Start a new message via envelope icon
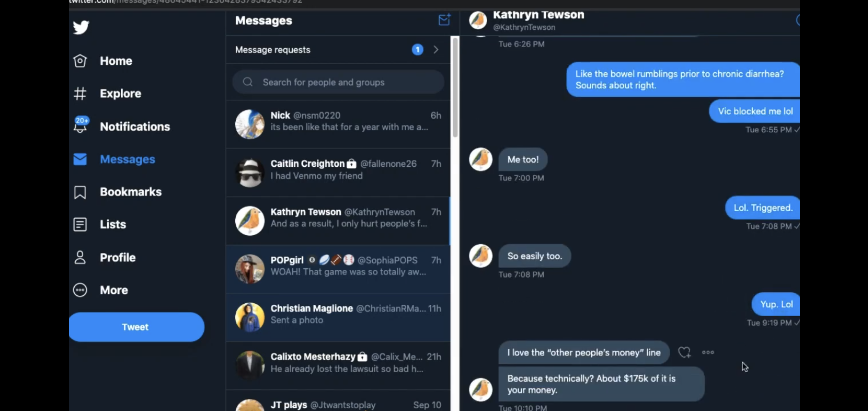Screen dimensions: 868x411 tap(444, 20)
